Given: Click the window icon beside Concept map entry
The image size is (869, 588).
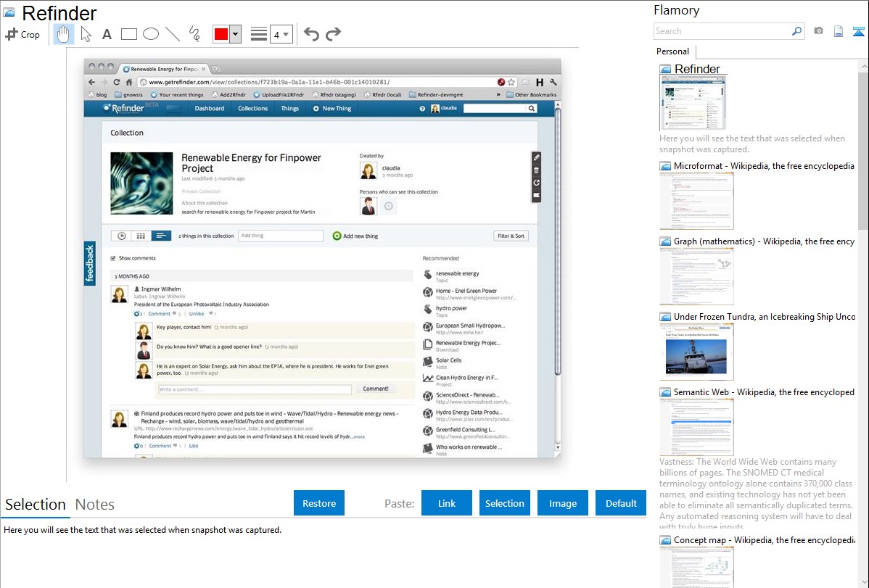Looking at the screenshot, I should point(665,539).
